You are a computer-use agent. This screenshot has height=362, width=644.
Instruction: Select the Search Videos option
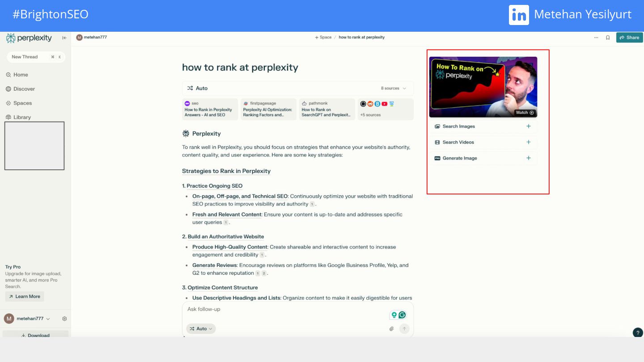point(483,142)
